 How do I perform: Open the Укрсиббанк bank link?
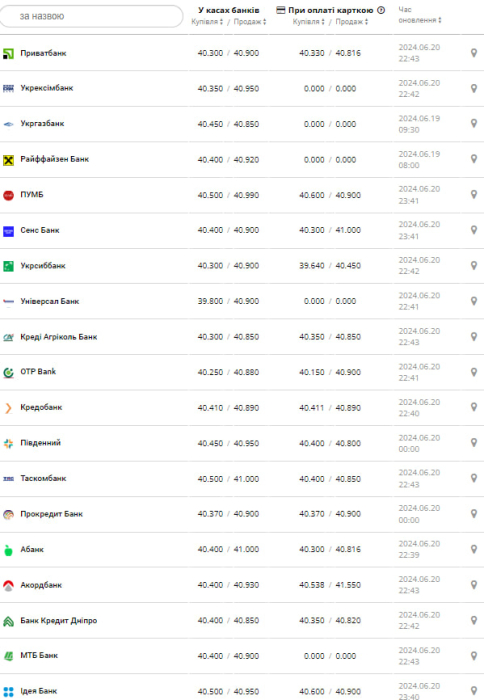point(43,266)
